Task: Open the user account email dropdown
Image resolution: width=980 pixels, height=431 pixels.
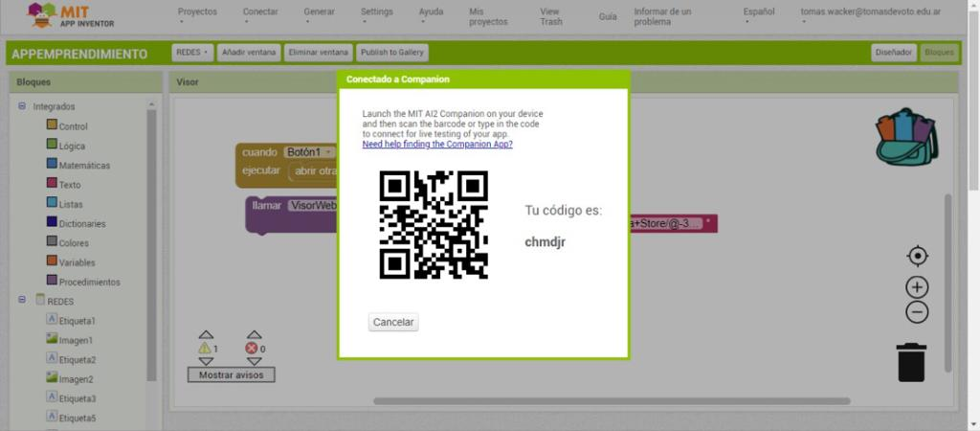Action: [871, 15]
